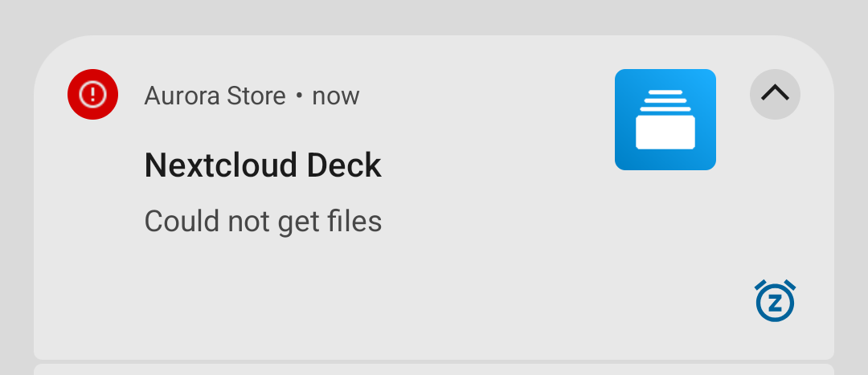Tap the white card stack glyph

(x=665, y=120)
